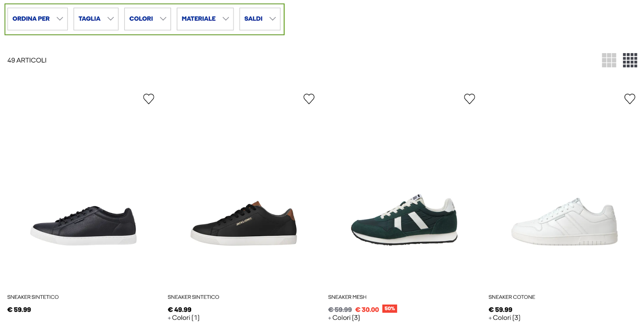
Task: Open the Saldi filter dropdown
Action: tap(260, 19)
